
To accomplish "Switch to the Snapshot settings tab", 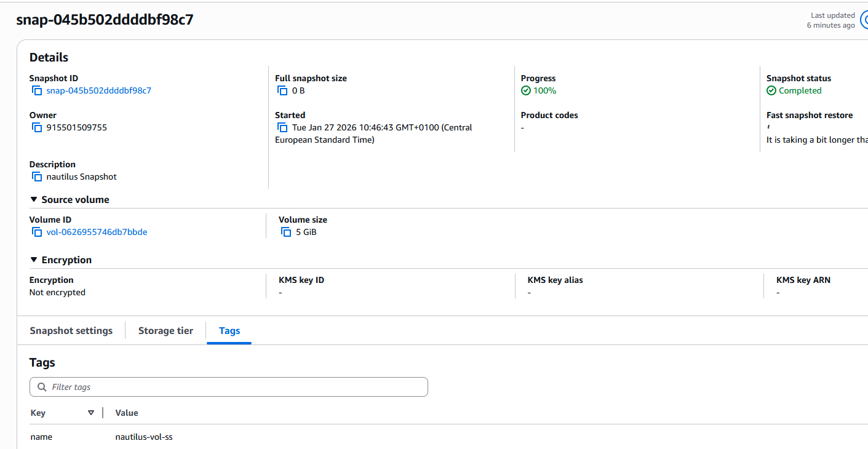I will (x=71, y=331).
